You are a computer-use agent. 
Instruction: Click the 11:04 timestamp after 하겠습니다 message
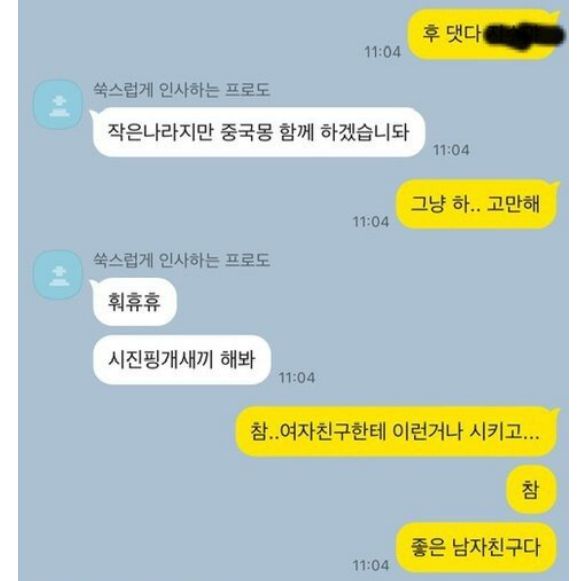tap(451, 150)
